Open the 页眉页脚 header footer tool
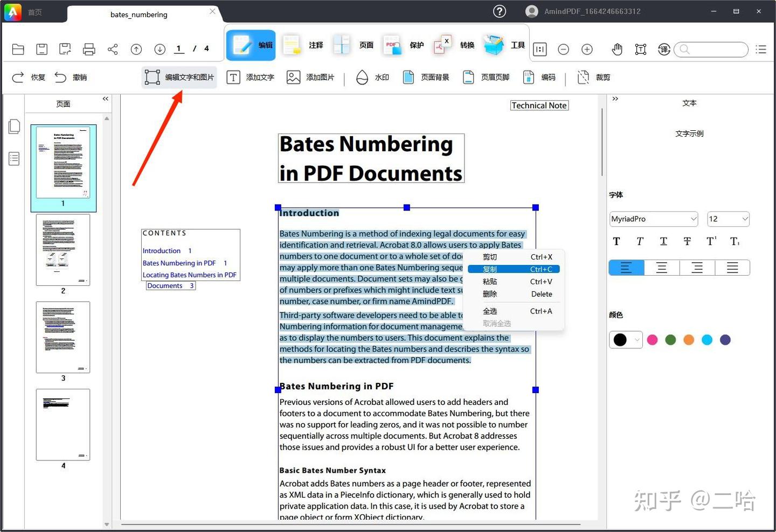776x532 pixels. pos(486,78)
